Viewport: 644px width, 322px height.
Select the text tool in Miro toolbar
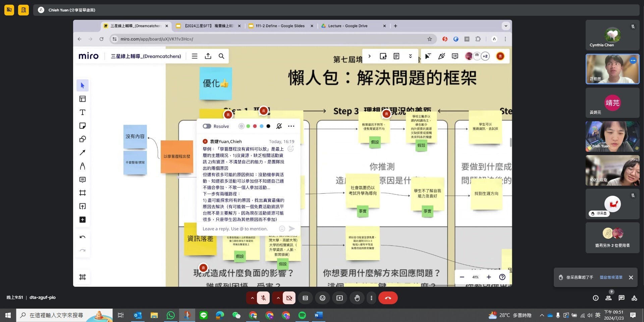click(x=83, y=112)
